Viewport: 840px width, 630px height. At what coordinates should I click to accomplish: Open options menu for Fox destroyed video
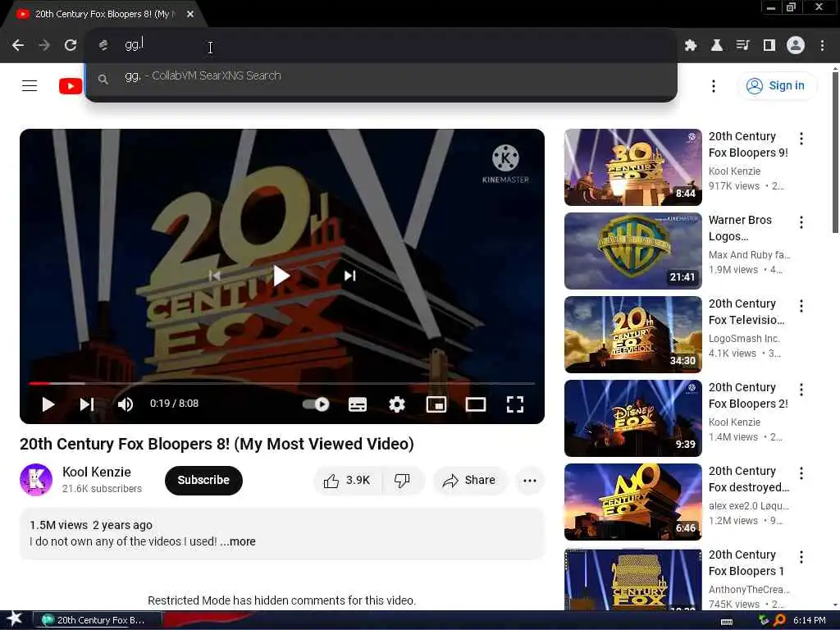pyautogui.click(x=801, y=473)
